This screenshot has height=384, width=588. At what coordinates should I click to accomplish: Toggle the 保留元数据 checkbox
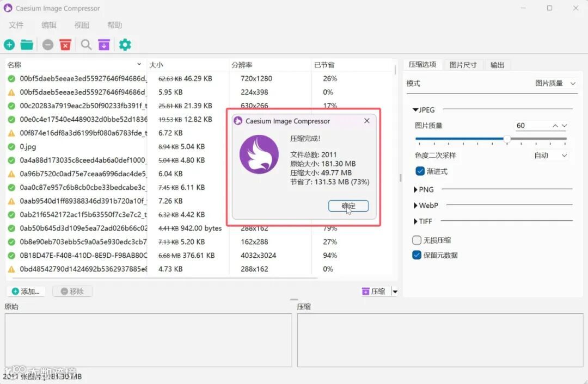[x=416, y=256]
